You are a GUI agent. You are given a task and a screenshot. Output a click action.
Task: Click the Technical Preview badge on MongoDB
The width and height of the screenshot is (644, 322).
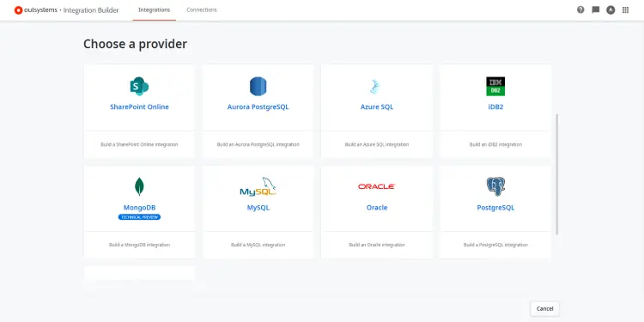[139, 217]
